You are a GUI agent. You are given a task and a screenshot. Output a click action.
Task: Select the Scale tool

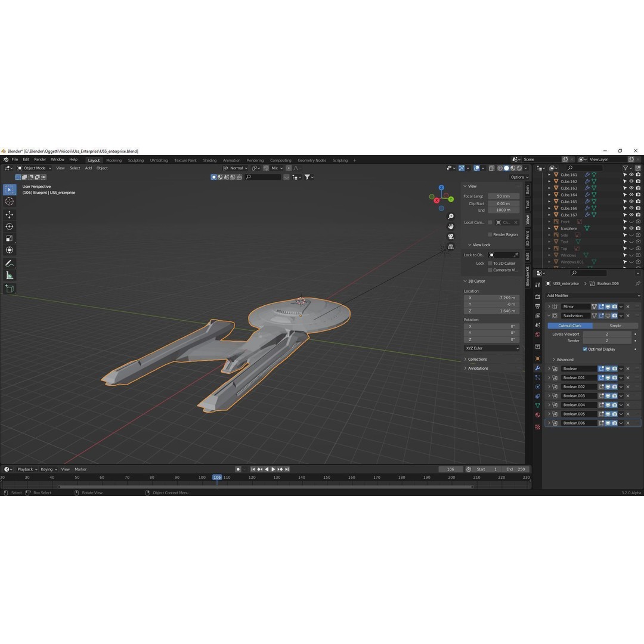coord(10,238)
